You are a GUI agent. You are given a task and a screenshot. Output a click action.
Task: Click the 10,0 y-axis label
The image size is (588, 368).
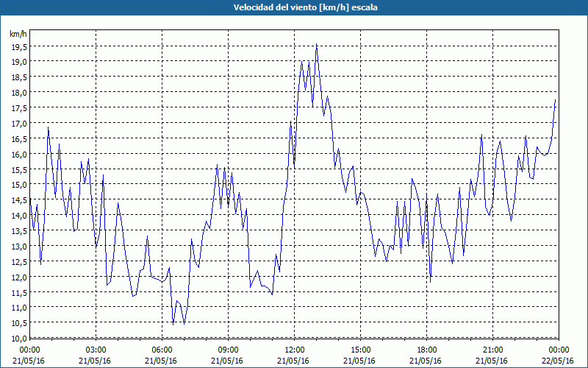coord(18,339)
